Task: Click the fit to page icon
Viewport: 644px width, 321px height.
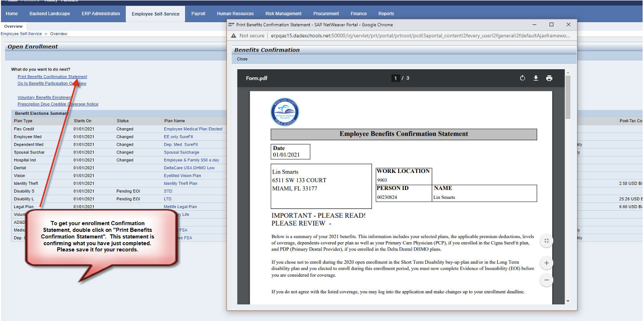Action: [546, 241]
